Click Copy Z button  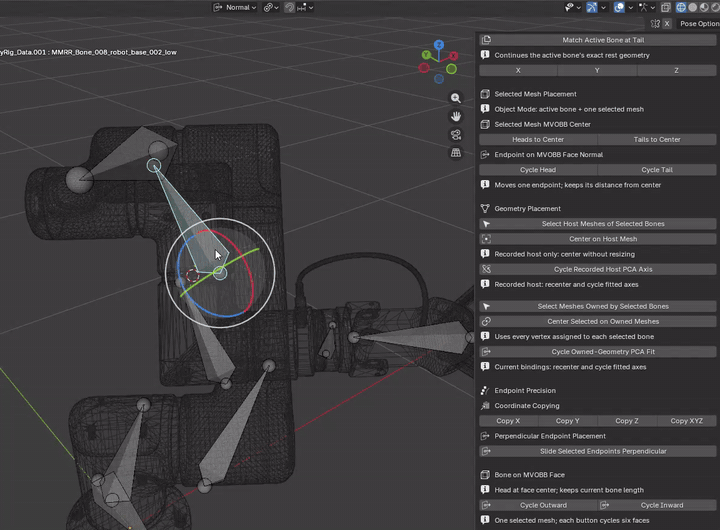coord(627,421)
